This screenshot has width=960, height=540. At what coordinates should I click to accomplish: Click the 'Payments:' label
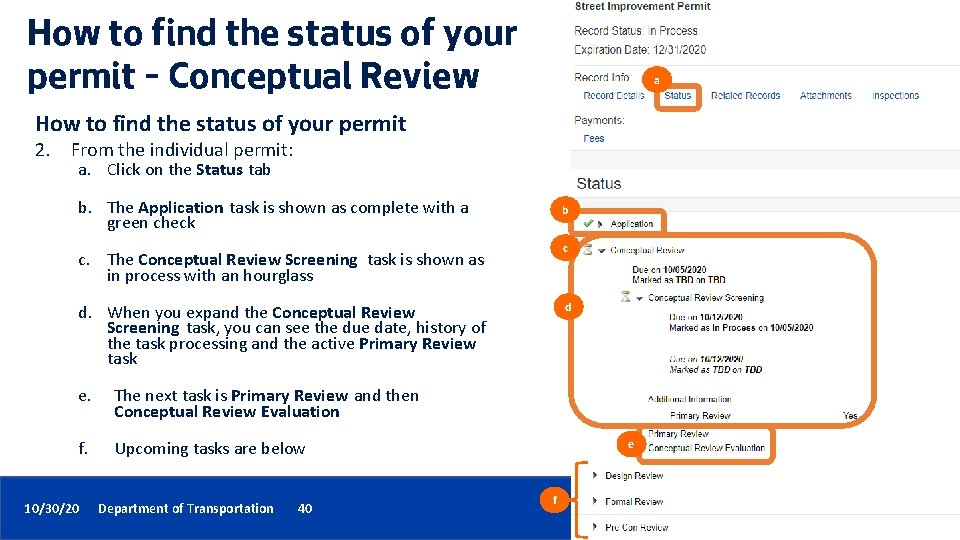pos(599,121)
